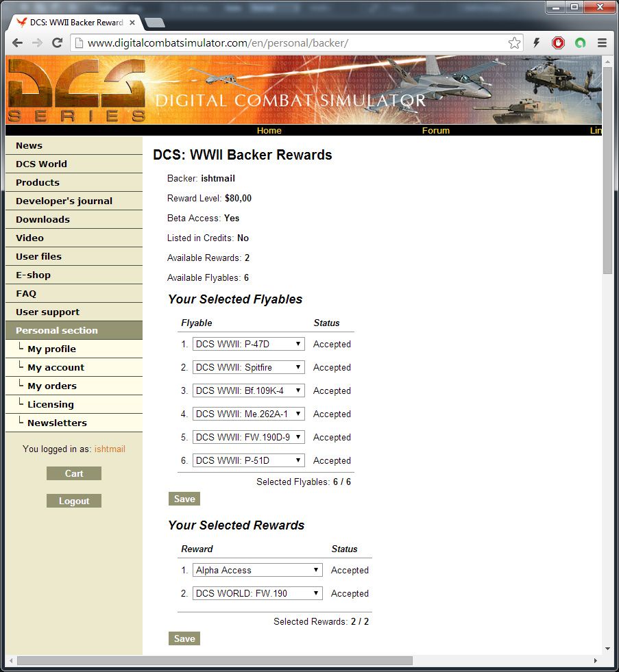Click the Logout button
The height and width of the screenshot is (672, 619).
pos(73,501)
